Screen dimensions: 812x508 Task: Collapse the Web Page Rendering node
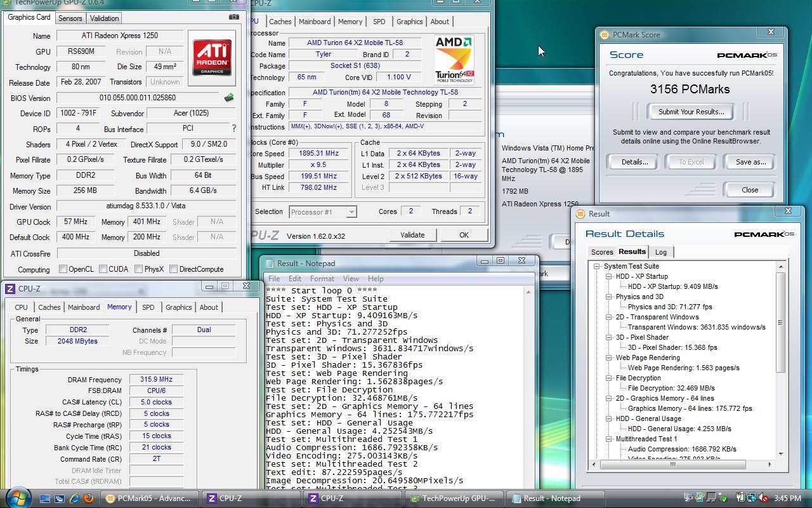[608, 358]
